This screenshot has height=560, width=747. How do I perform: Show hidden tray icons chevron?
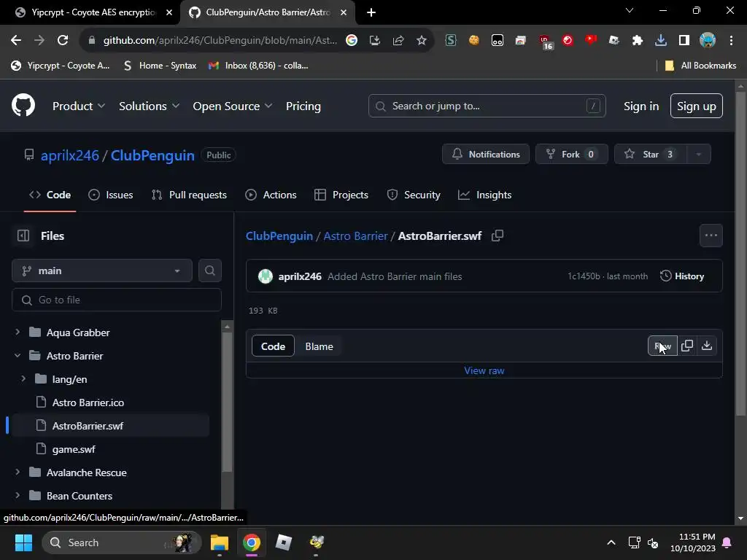coord(611,542)
